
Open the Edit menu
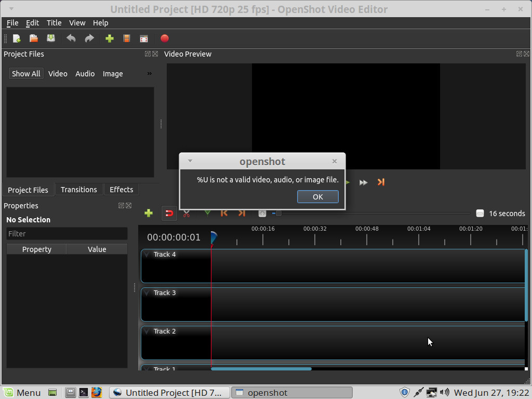[33, 23]
